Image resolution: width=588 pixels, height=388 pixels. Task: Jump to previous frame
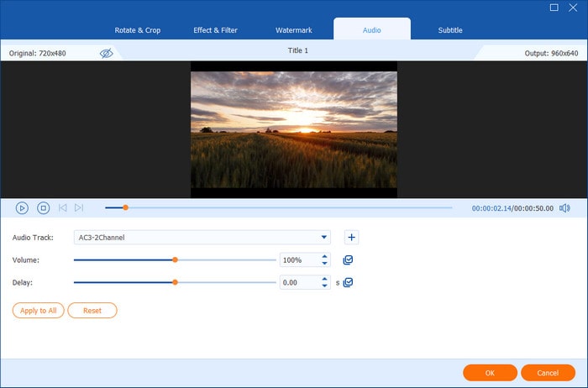coord(63,207)
